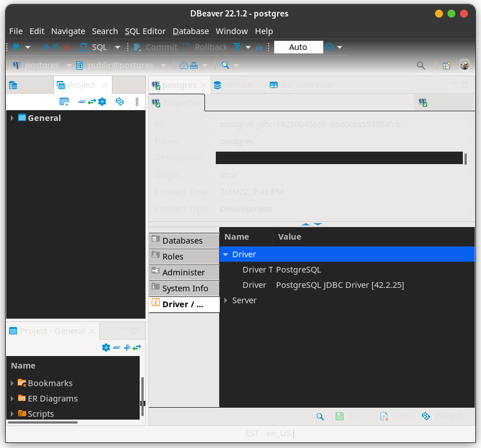The height and width of the screenshot is (448, 481).
Task: Expand the SQL button dropdown arrow
Action: 117,47
